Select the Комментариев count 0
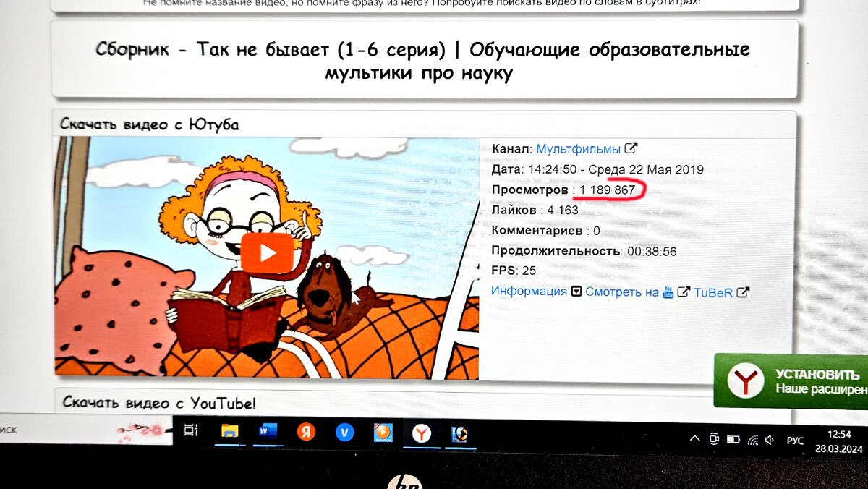The image size is (868, 489). [x=597, y=231]
